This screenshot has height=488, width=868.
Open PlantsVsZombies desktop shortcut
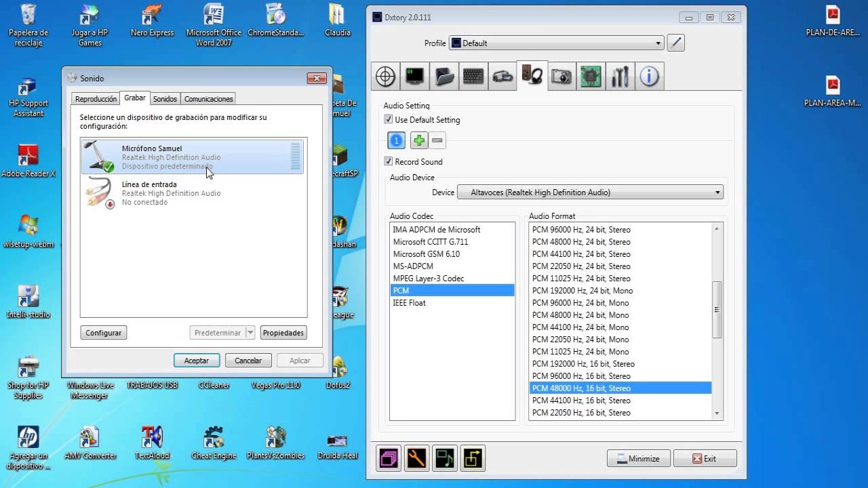pyautogui.click(x=275, y=444)
